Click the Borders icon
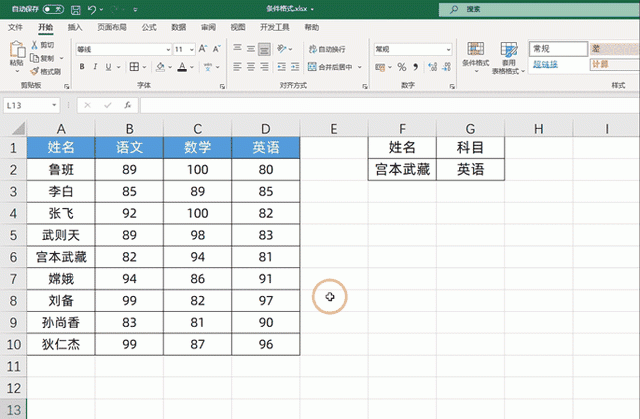The width and height of the screenshot is (640, 419). click(x=134, y=67)
